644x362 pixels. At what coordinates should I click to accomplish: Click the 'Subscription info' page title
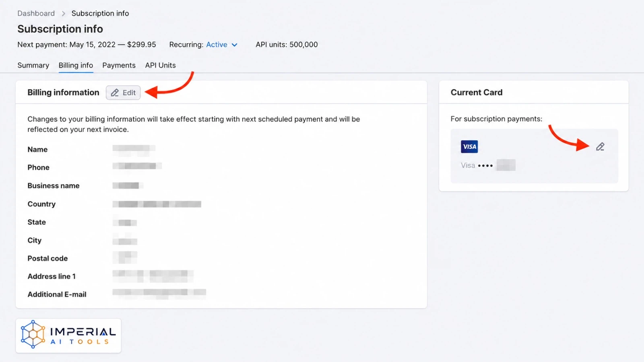(60, 29)
